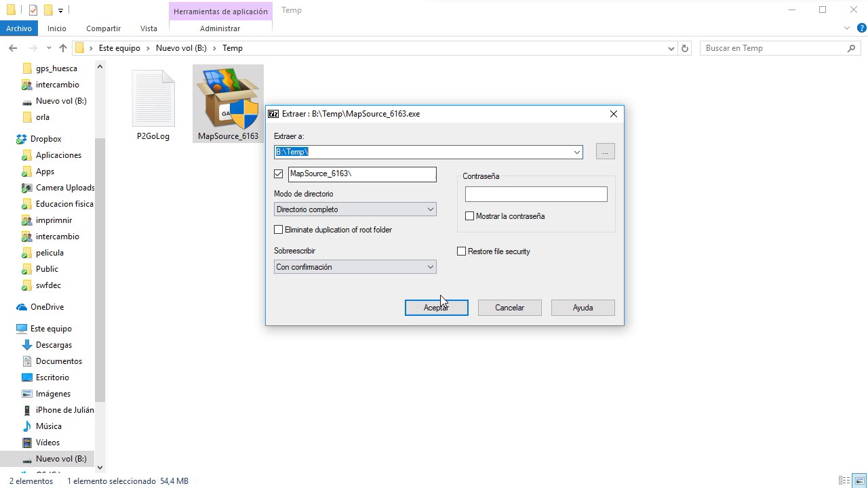Image resolution: width=868 pixels, height=488 pixels.
Task: Open Música folder in sidebar
Action: [x=48, y=426]
